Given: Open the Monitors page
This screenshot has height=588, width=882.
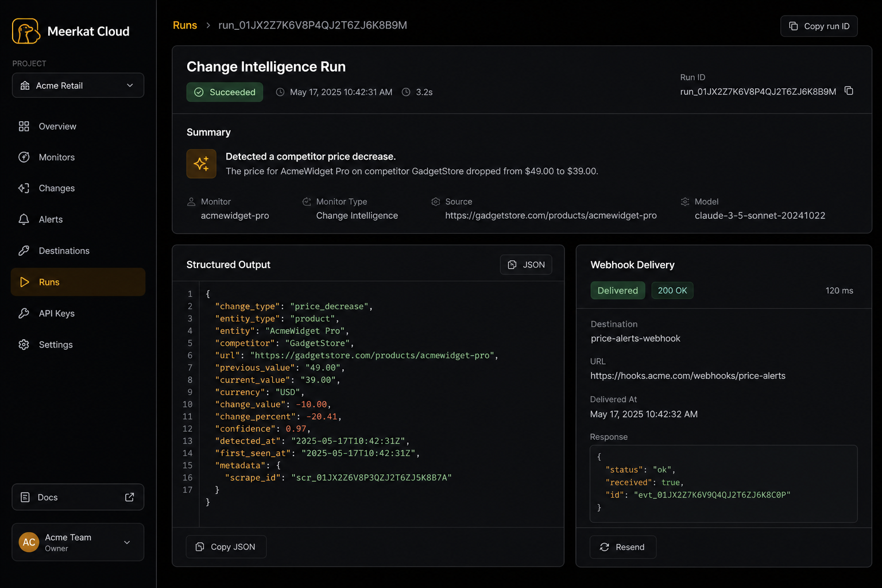Looking at the screenshot, I should [x=78, y=157].
